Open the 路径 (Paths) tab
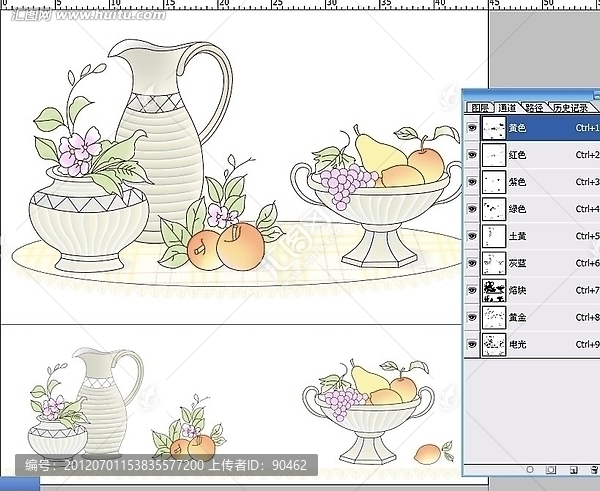 (x=534, y=108)
